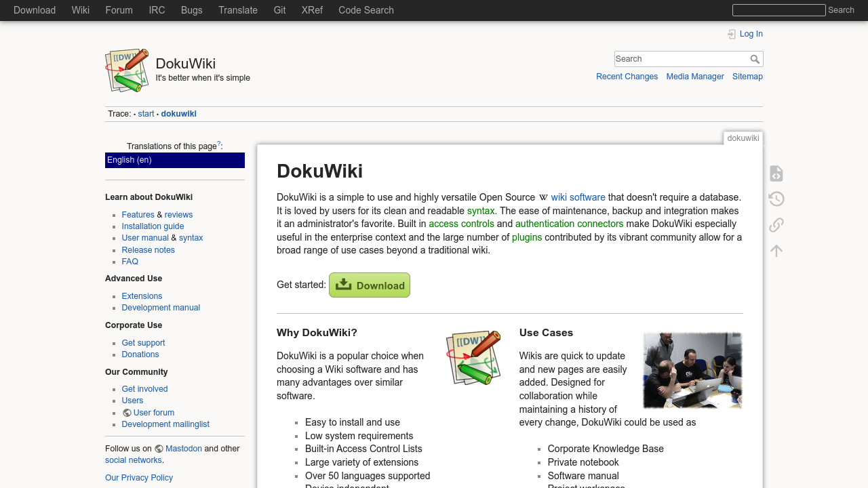Click the translations help question mark

(x=219, y=144)
